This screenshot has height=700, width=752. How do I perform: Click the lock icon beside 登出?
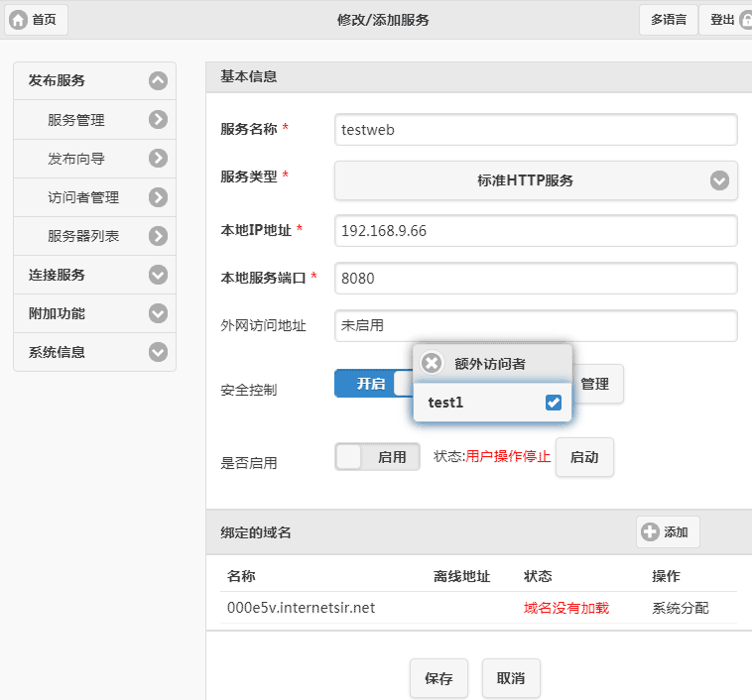click(745, 20)
